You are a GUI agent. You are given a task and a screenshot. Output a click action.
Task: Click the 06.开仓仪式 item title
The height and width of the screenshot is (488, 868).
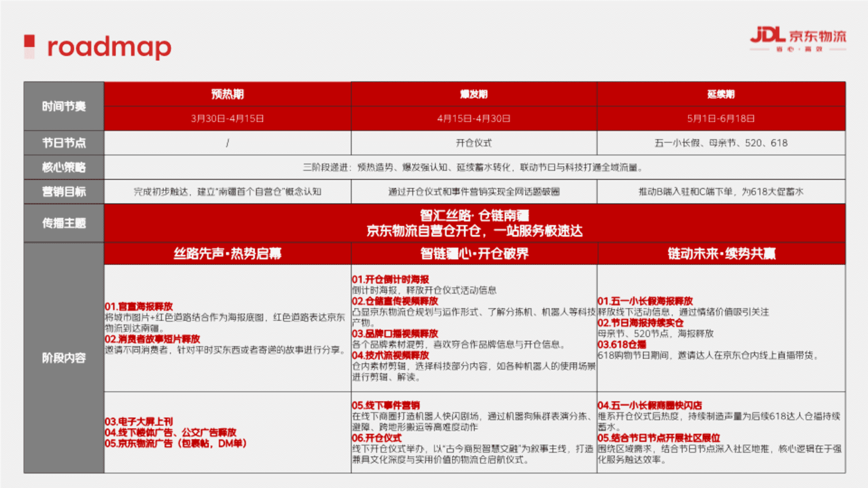[377, 438]
